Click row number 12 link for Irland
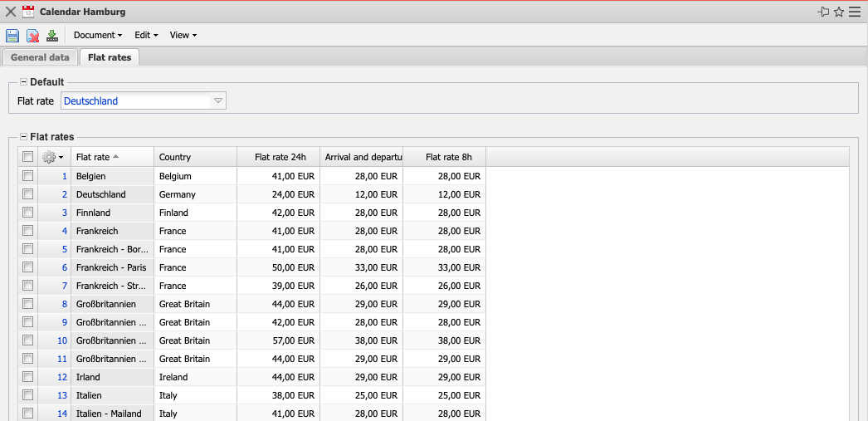Image resolution: width=868 pixels, height=421 pixels. point(62,377)
